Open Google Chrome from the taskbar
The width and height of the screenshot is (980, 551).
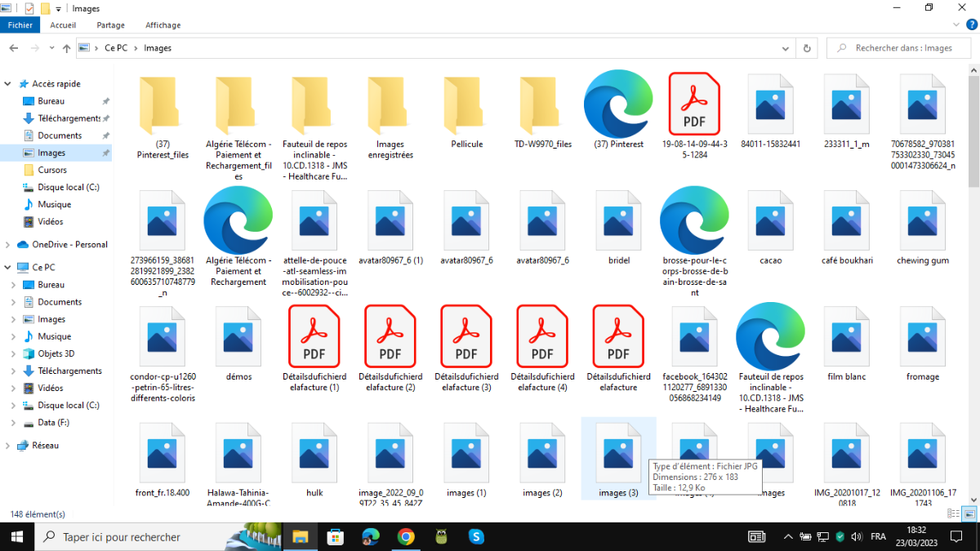pyautogui.click(x=406, y=536)
